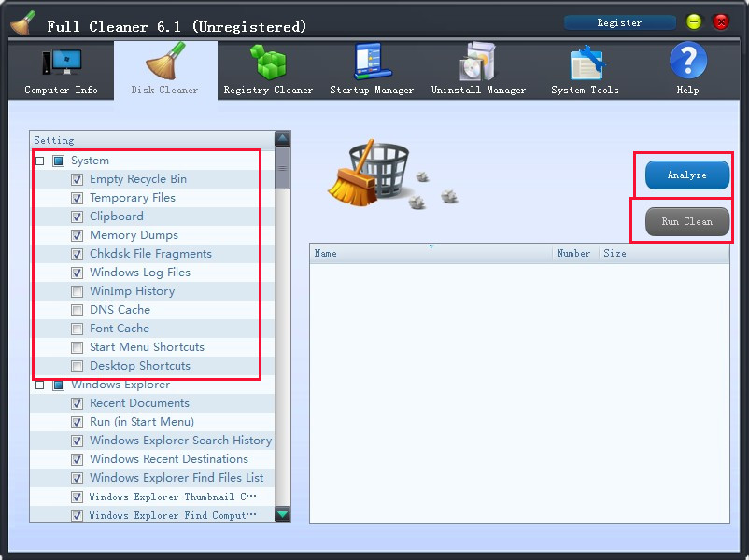Viewport: 749px width, 560px height.
Task: Uncheck Windows Explorer Find Comput… checkbox
Action: point(77,515)
